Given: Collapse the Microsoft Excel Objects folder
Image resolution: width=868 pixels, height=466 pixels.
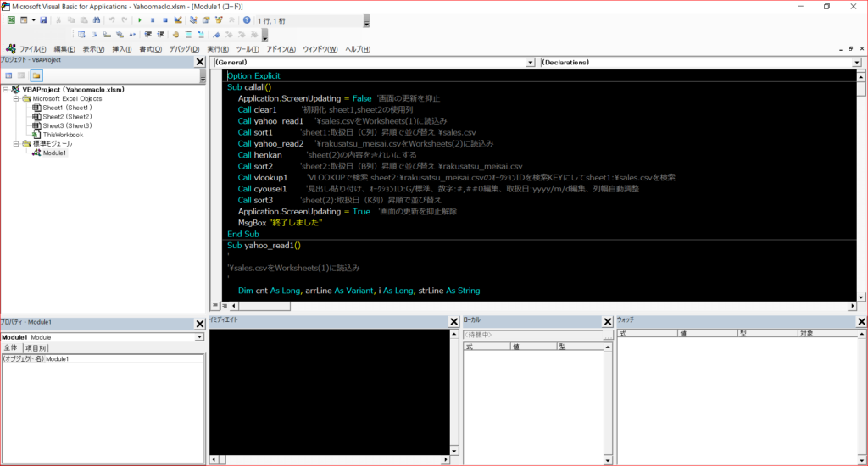Looking at the screenshot, I should (16, 98).
